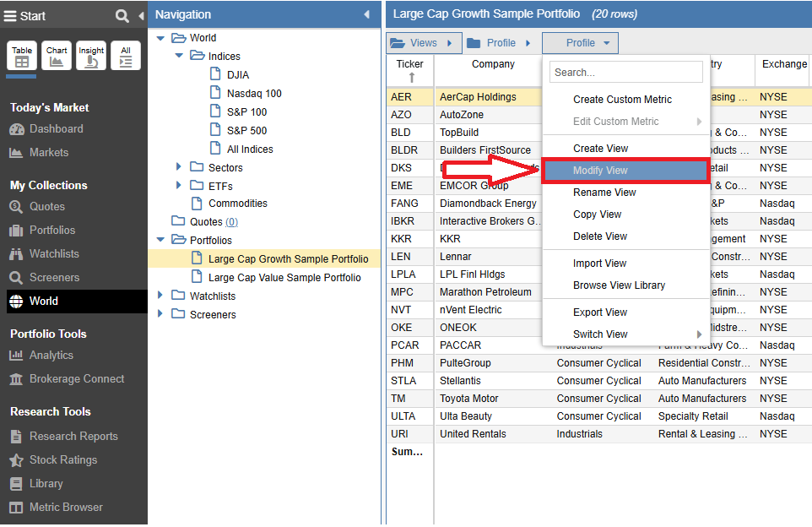
Task: Open Analytics portfolio tool
Action: [41, 355]
